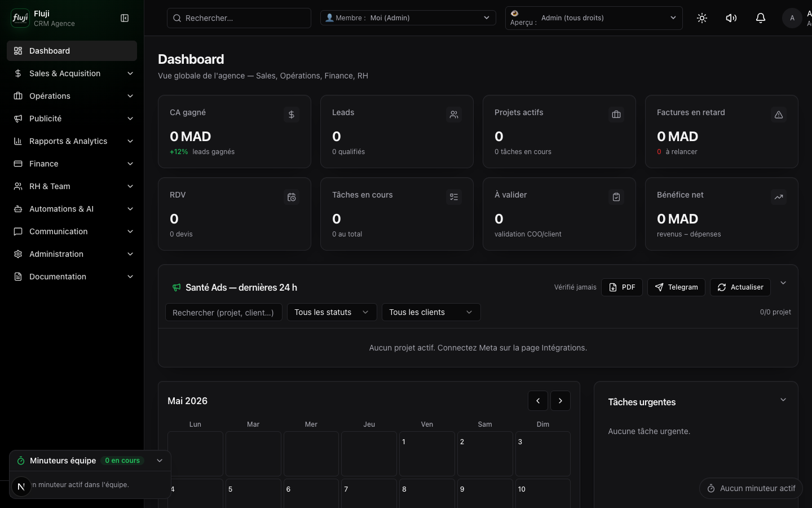Expand Publicité sidebar menu

[x=72, y=119]
